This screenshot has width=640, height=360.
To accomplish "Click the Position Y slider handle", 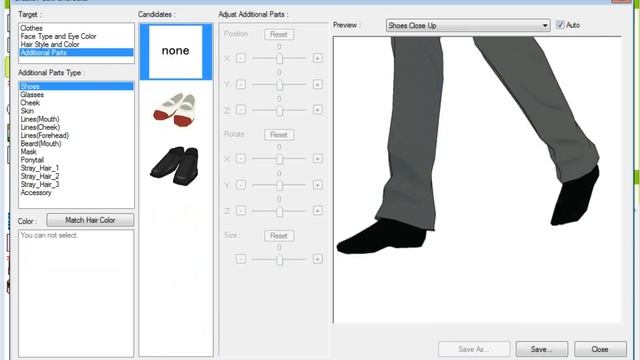I will point(280,85).
